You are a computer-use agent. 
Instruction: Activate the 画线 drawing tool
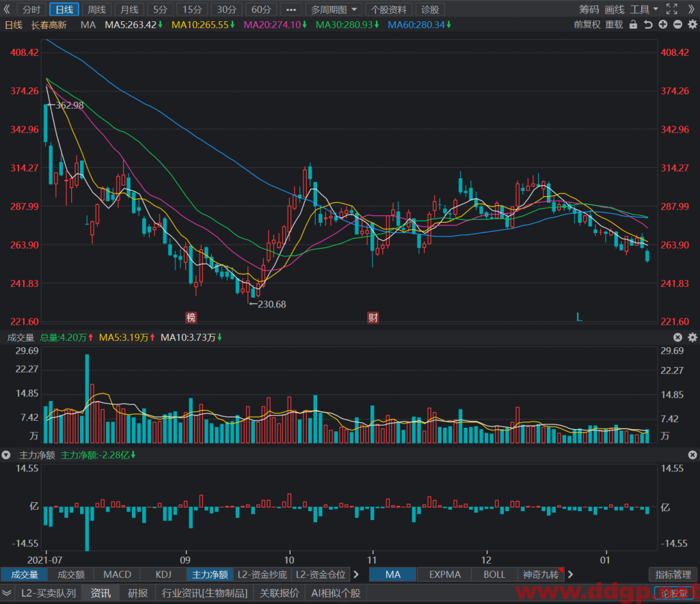click(615, 10)
